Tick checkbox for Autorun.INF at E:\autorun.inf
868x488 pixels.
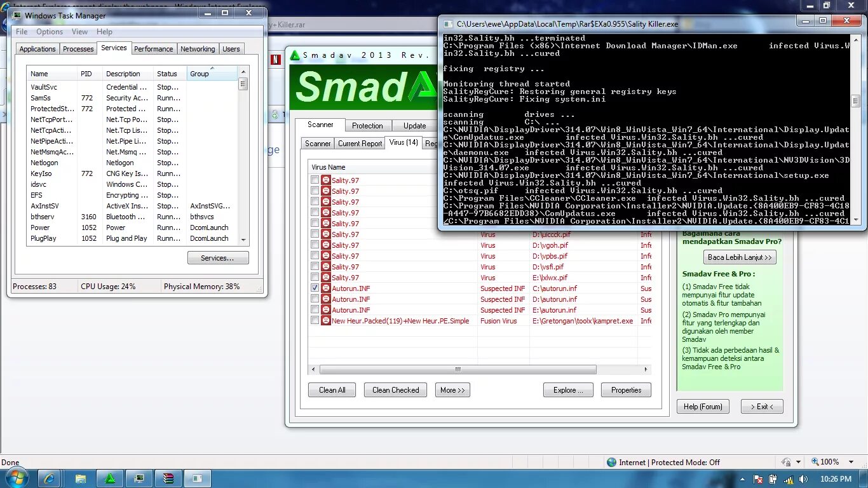tap(315, 310)
